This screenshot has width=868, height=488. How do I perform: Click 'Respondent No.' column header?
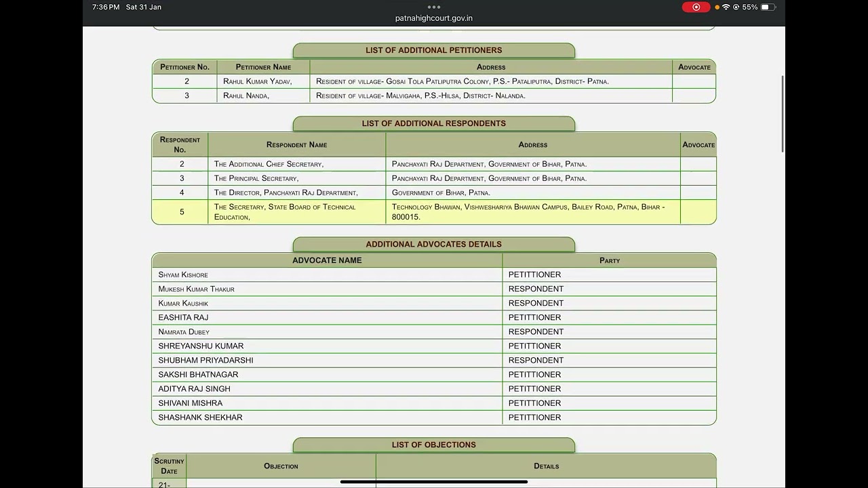click(180, 144)
